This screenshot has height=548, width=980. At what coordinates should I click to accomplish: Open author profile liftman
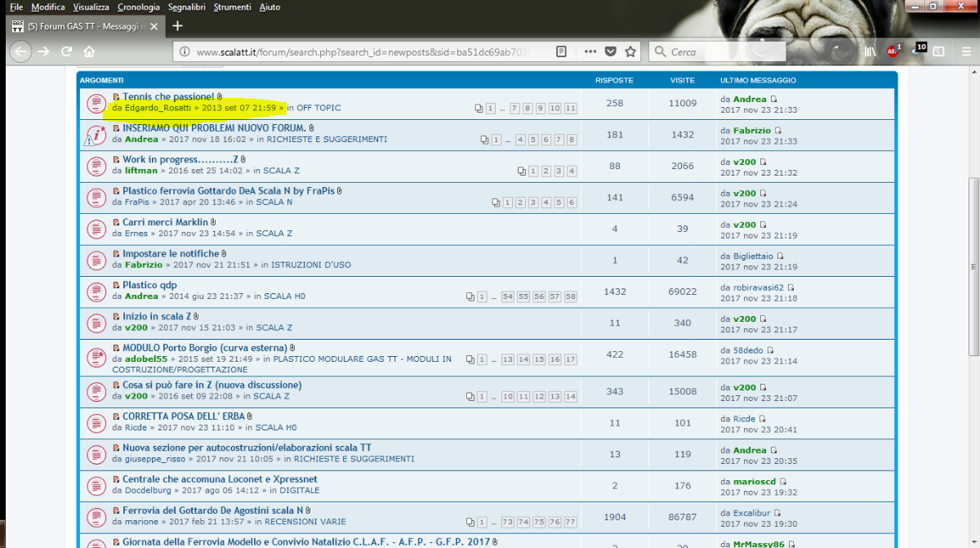pos(141,171)
